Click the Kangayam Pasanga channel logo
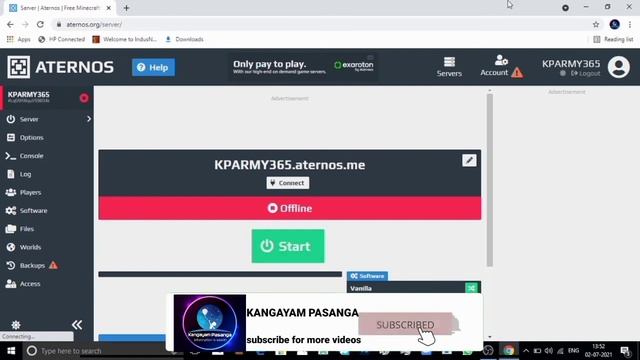 pos(210,323)
